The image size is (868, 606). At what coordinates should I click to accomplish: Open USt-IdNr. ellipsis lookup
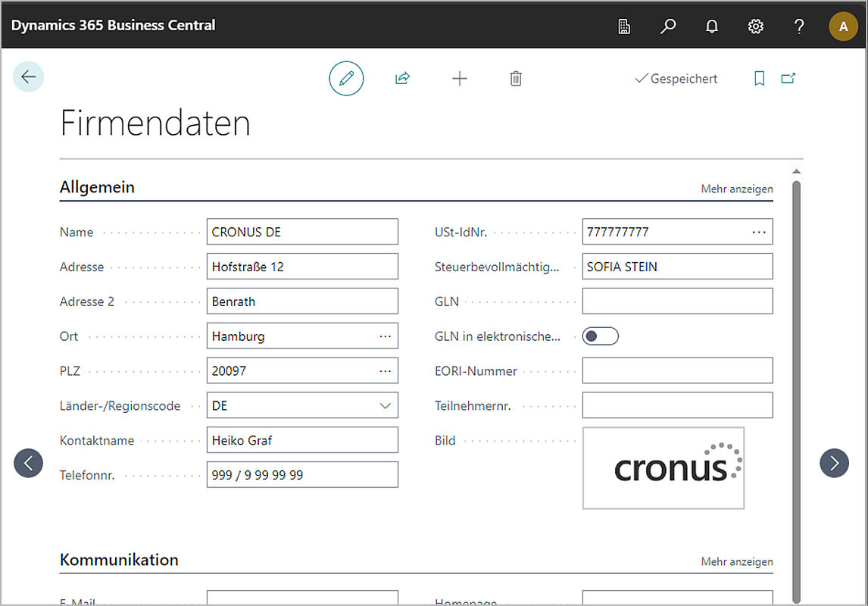(759, 232)
